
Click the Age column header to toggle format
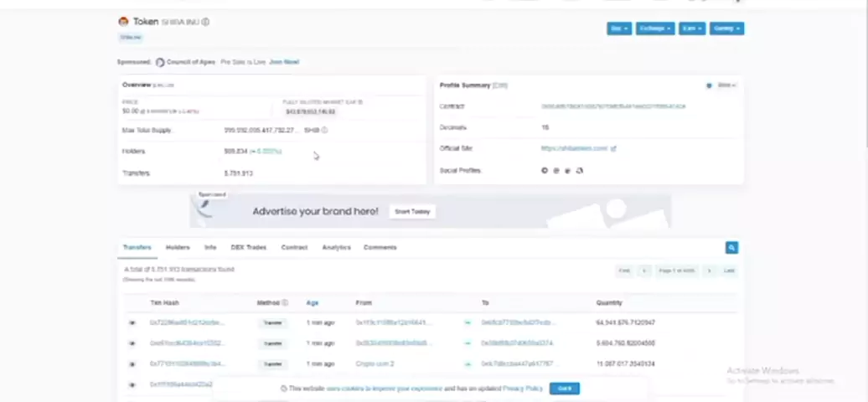pyautogui.click(x=313, y=303)
